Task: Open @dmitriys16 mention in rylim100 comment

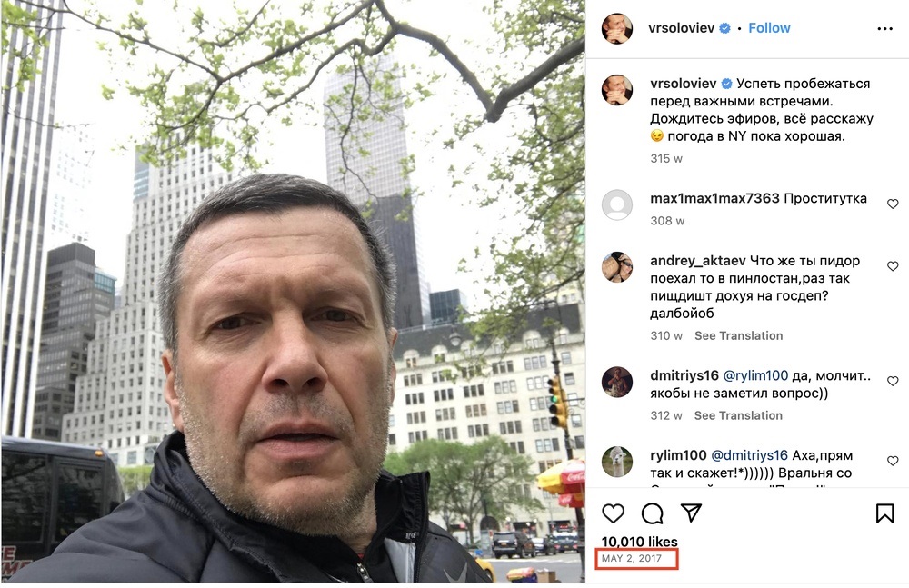Action: click(749, 455)
